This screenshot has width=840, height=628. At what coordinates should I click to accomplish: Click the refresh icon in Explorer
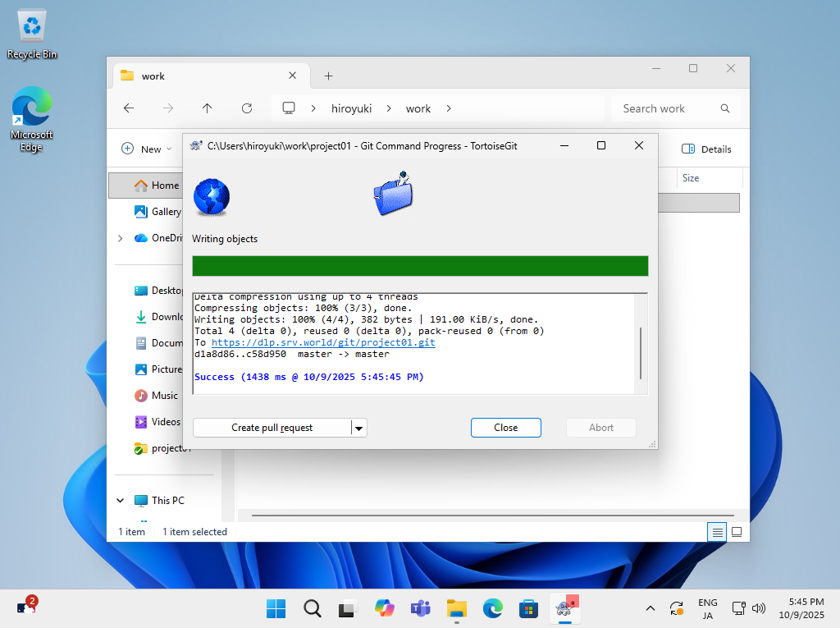[x=247, y=108]
